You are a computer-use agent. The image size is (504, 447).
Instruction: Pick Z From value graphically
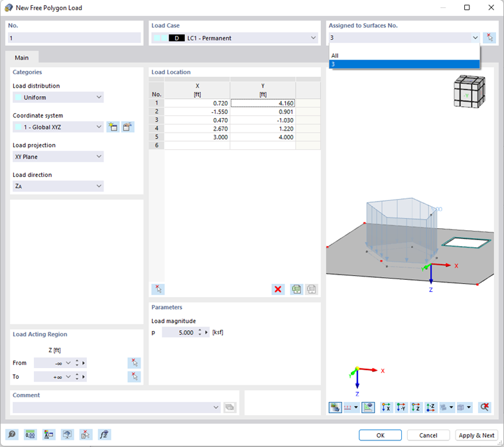134,363
